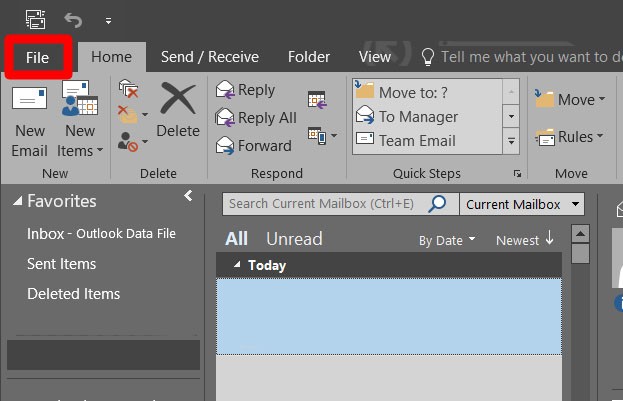Click the Reply with Meeting icon
The height and width of the screenshot is (401, 623).
pyautogui.click(x=317, y=99)
